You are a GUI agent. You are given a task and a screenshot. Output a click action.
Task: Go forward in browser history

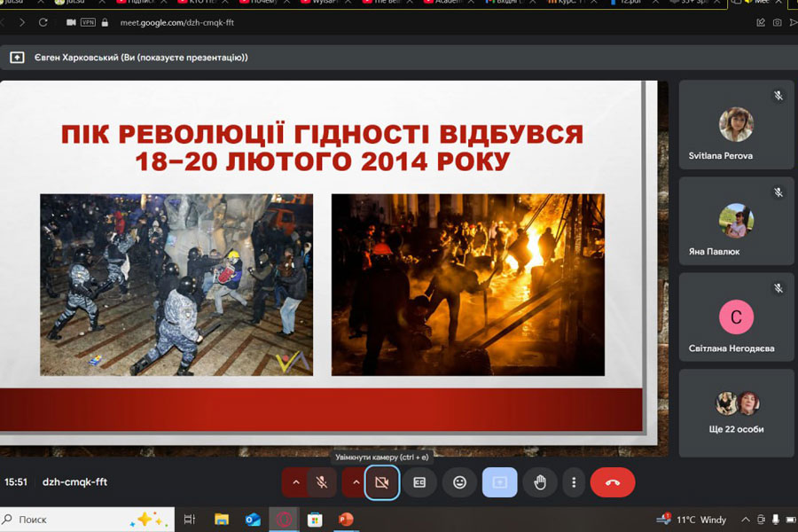coord(22,22)
